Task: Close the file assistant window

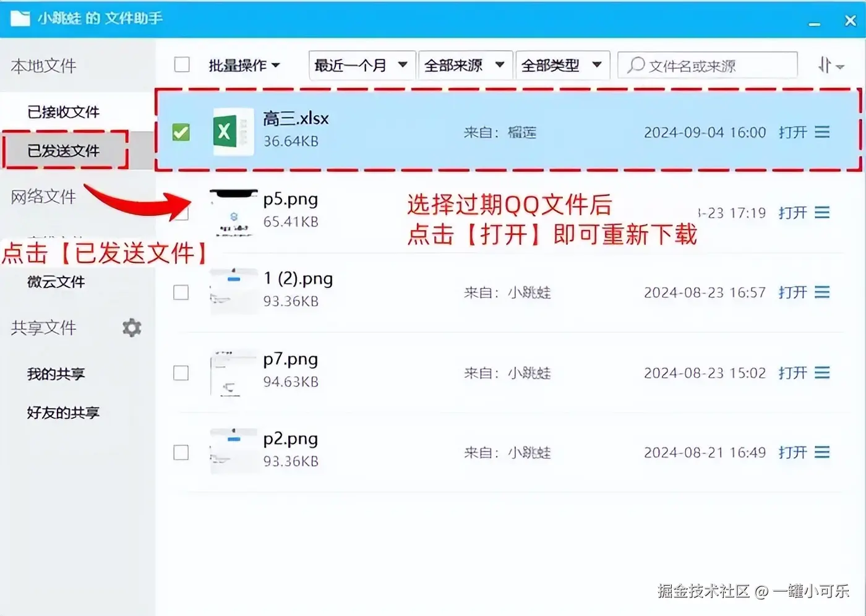Action: click(x=851, y=20)
